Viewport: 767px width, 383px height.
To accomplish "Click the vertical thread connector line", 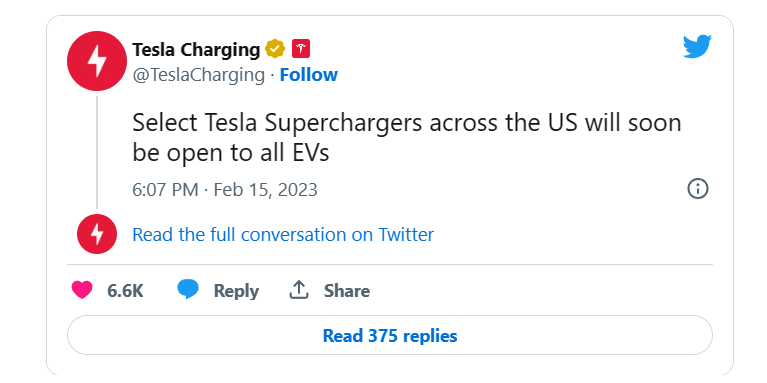I will point(97,152).
